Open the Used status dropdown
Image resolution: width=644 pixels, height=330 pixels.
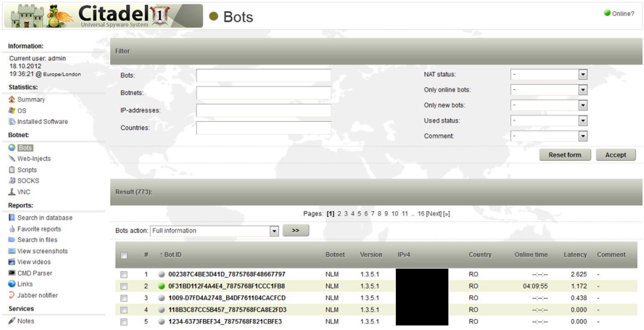pyautogui.click(x=549, y=121)
